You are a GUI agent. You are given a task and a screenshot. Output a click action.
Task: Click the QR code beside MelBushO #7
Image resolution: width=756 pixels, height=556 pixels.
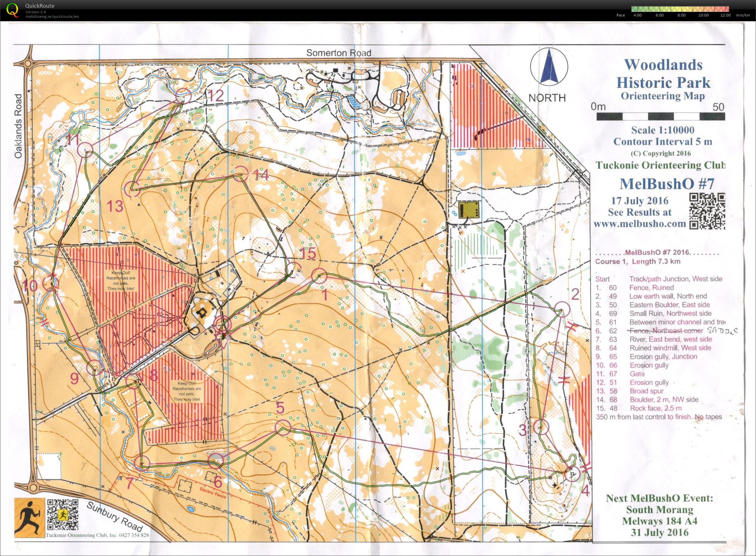[x=707, y=211]
